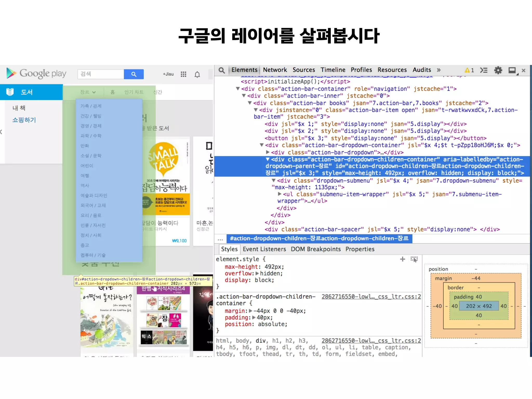Switch to the Sources tab
This screenshot has width=532, height=399.
(304, 70)
